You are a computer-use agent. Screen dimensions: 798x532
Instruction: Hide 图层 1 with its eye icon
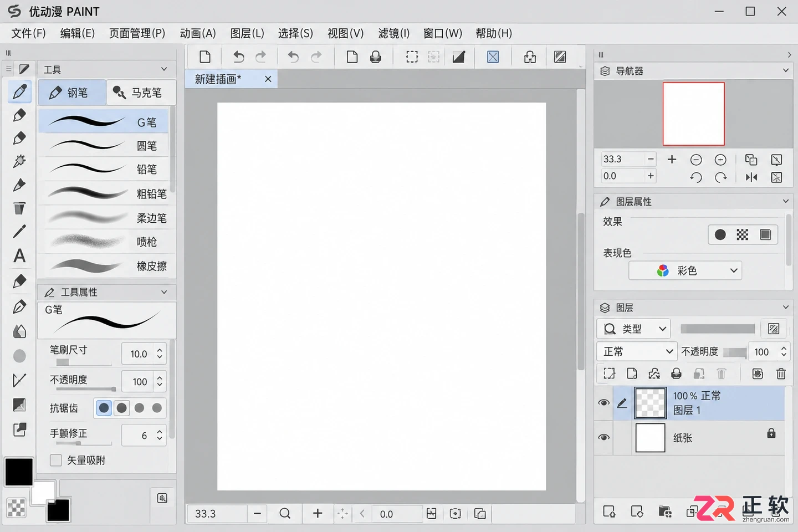pyautogui.click(x=604, y=403)
